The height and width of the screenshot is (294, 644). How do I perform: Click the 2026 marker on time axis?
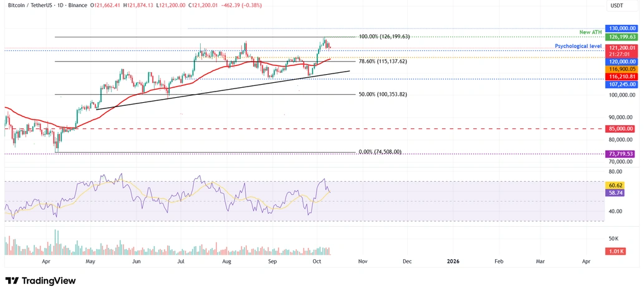coord(453,263)
